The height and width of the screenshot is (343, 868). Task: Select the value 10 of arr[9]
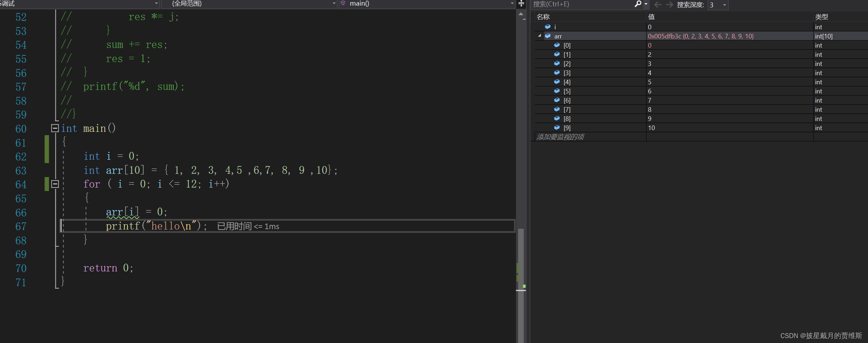(x=651, y=128)
